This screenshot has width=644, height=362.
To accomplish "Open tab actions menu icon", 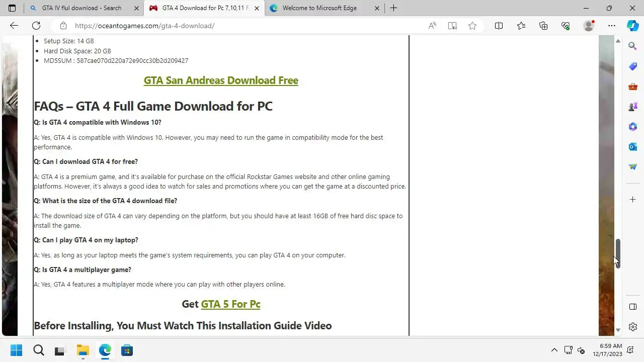I will (12, 8).
